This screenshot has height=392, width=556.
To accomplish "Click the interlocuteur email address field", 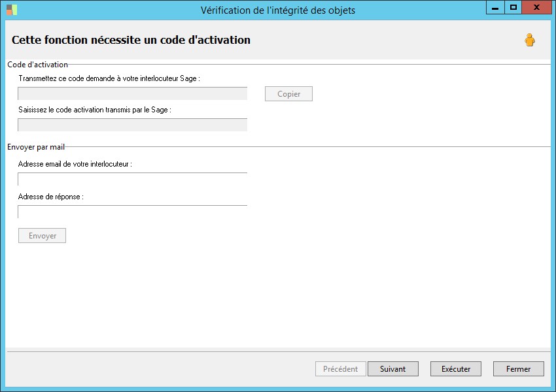I will coord(133,179).
